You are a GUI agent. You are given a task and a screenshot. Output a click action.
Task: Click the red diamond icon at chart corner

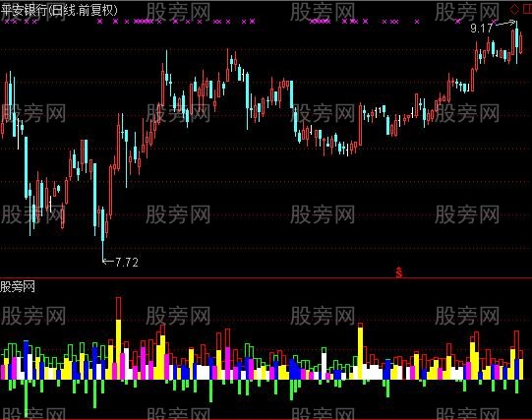(x=514, y=10)
